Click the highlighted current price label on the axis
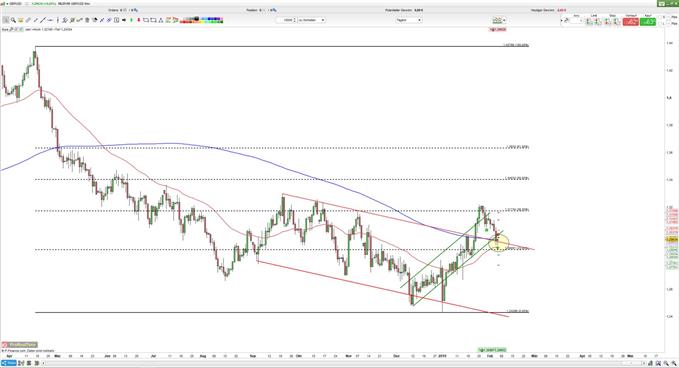This screenshot has width=679, height=368. [671, 239]
